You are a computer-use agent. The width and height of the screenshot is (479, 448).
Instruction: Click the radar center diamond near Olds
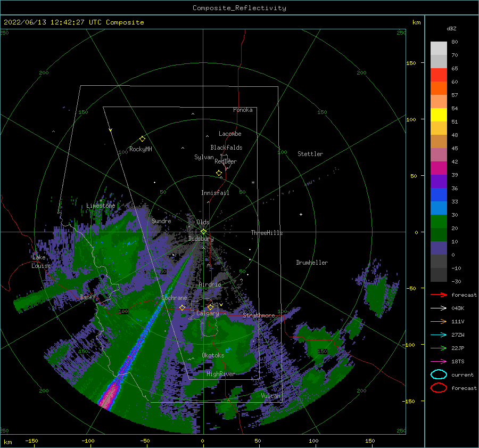[x=203, y=232]
